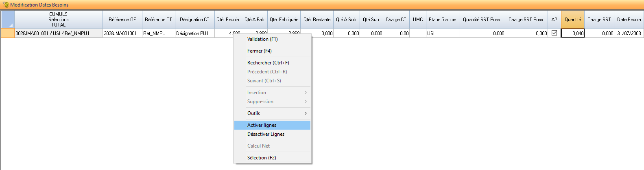Image resolution: width=644 pixels, height=170 pixels.
Task: Click Sélection (F2) menu entry
Action: pos(272,158)
